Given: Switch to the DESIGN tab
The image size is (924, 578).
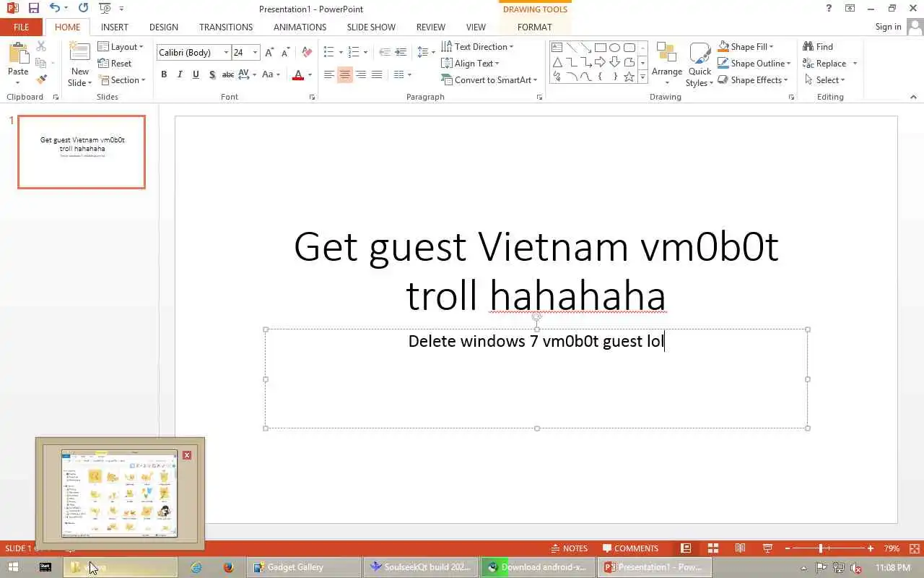Looking at the screenshot, I should [164, 27].
